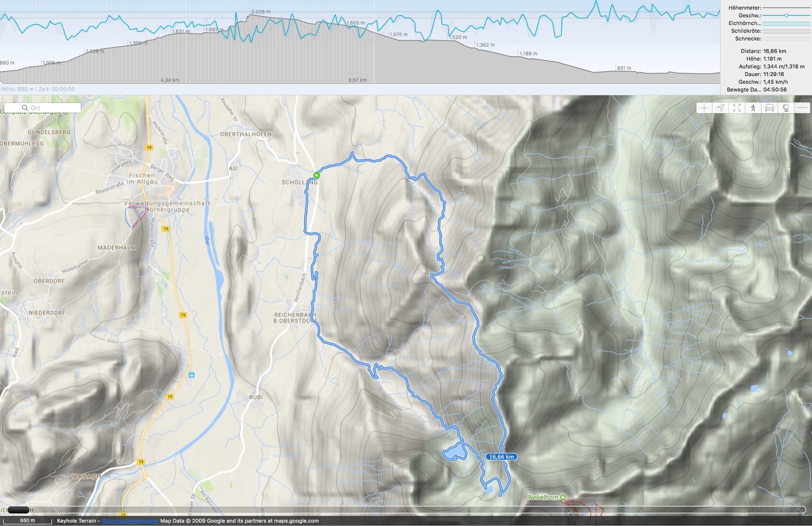Click the 1.188 m elevation profile label
812x526 pixels.
click(x=528, y=53)
